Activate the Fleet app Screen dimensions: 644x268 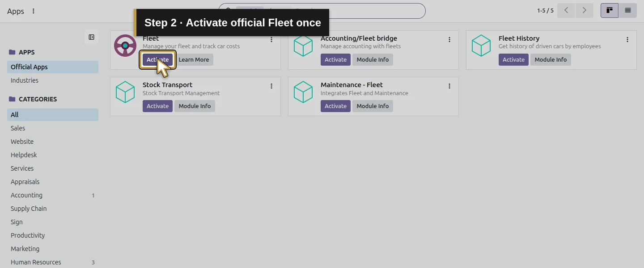click(x=157, y=60)
